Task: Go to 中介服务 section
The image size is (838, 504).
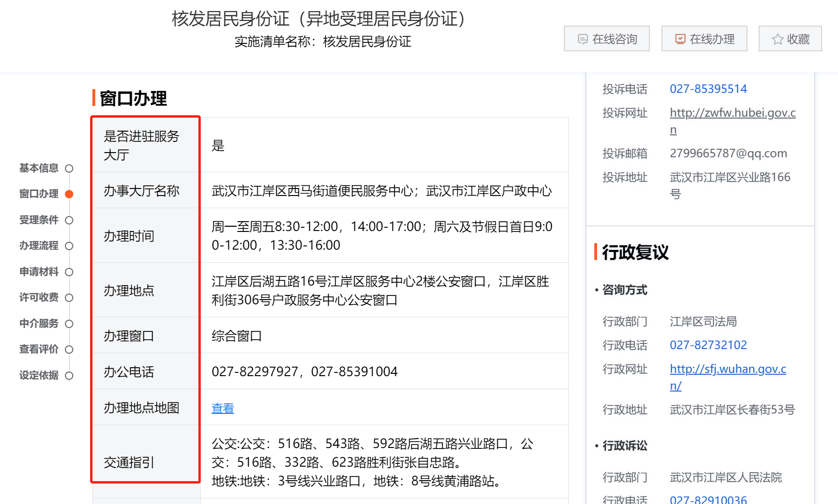Action: pos(39,323)
